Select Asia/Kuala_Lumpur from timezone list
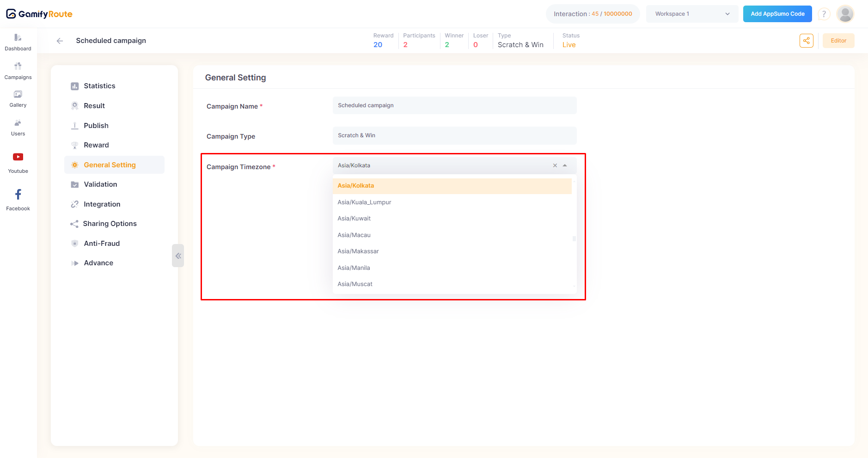 [364, 202]
